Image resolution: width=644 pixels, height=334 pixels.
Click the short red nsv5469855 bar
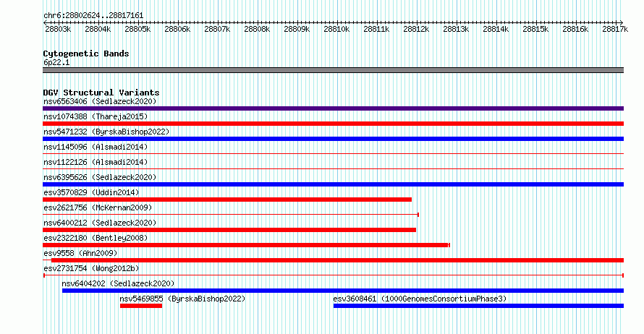141,306
